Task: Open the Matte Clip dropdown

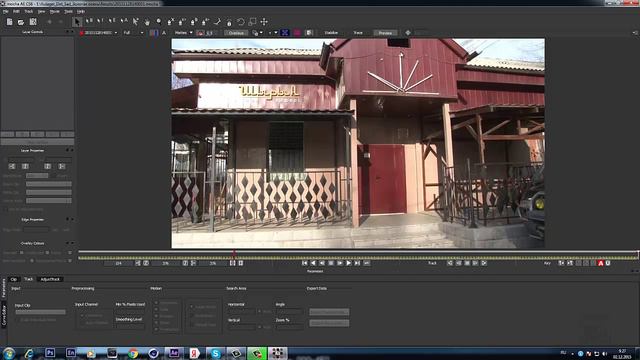Action: pyautogui.click(x=49, y=192)
